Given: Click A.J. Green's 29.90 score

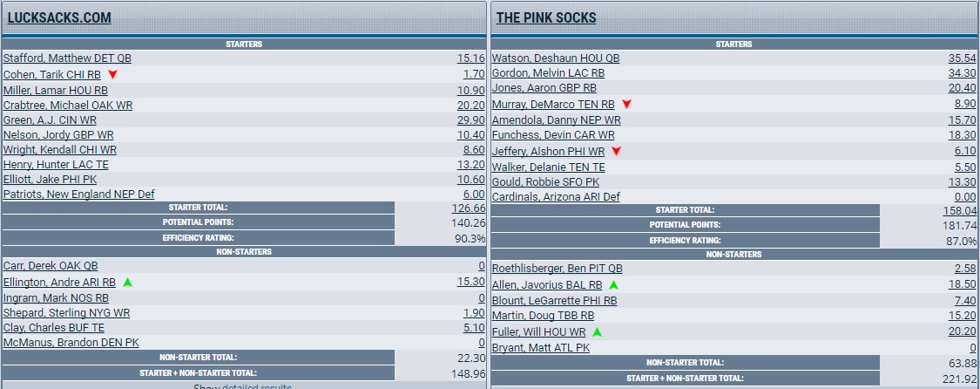Looking at the screenshot, I should [x=470, y=120].
